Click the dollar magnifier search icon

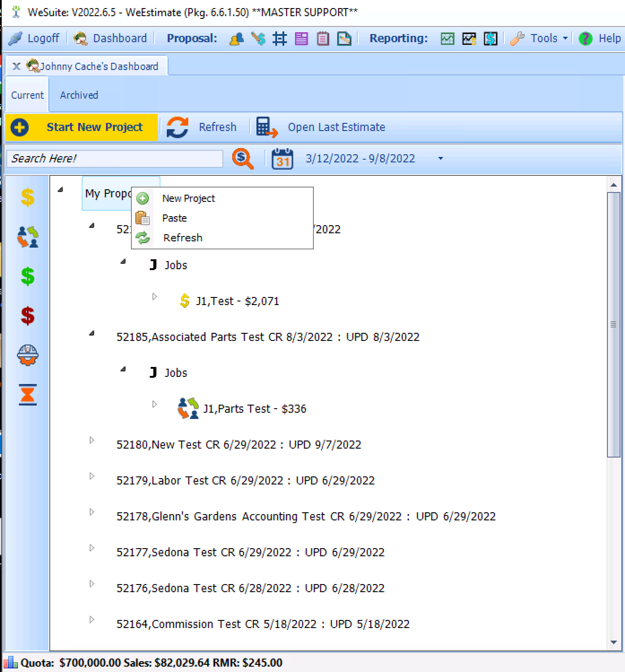pyautogui.click(x=243, y=159)
